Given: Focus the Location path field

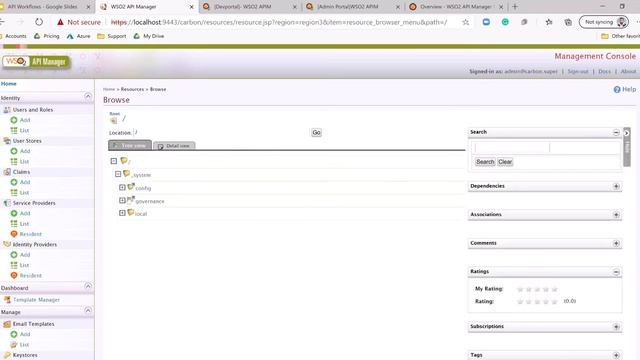Looking at the screenshot, I should pyautogui.click(x=221, y=133).
